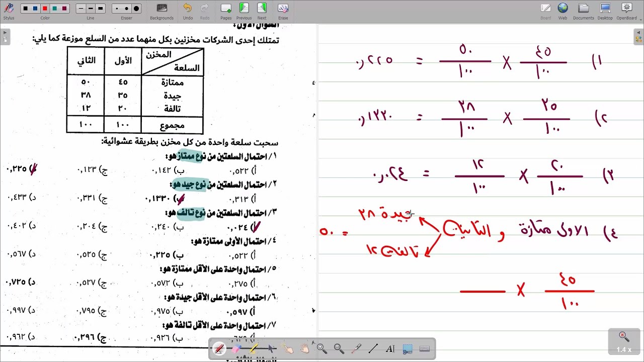Select the Eraser tool in stylus palette
Screen dimensions: 644x362
236,348
